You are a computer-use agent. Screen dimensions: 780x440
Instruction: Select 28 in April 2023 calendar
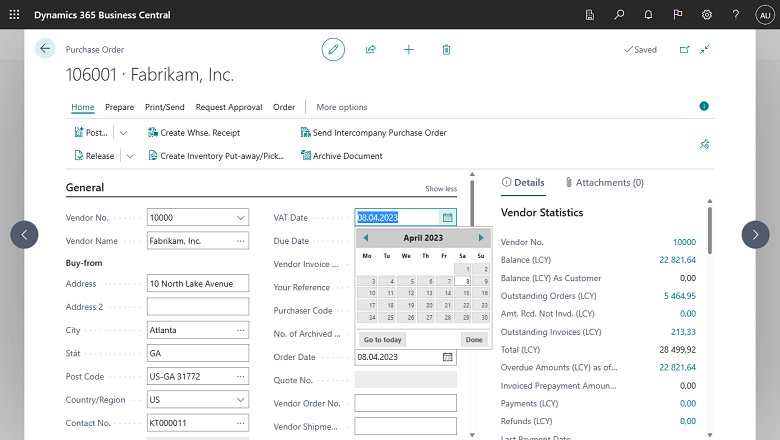pyautogui.click(x=444, y=317)
